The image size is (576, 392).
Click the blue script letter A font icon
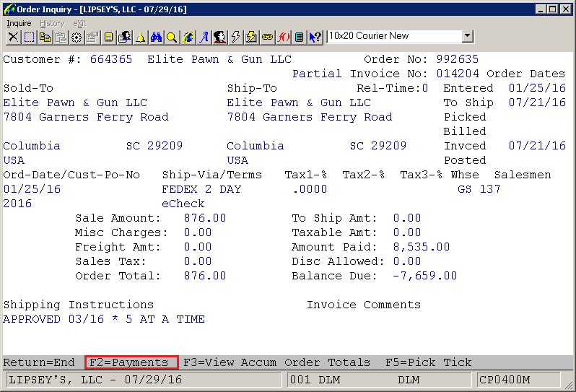204,37
